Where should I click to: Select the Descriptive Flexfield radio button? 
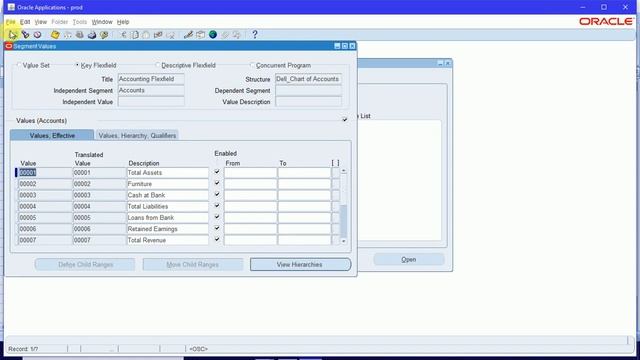pos(157,65)
